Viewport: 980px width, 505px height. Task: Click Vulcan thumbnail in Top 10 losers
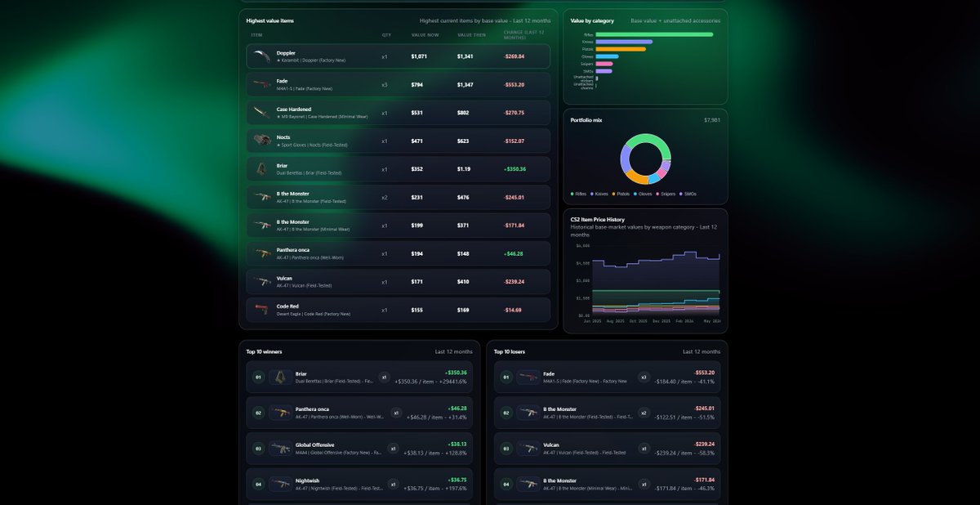coord(528,449)
